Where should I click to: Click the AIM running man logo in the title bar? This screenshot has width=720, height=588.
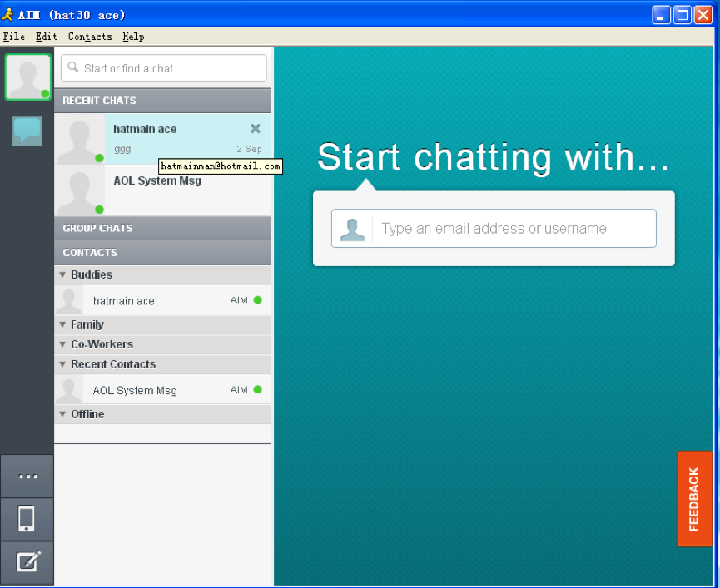click(x=7, y=15)
